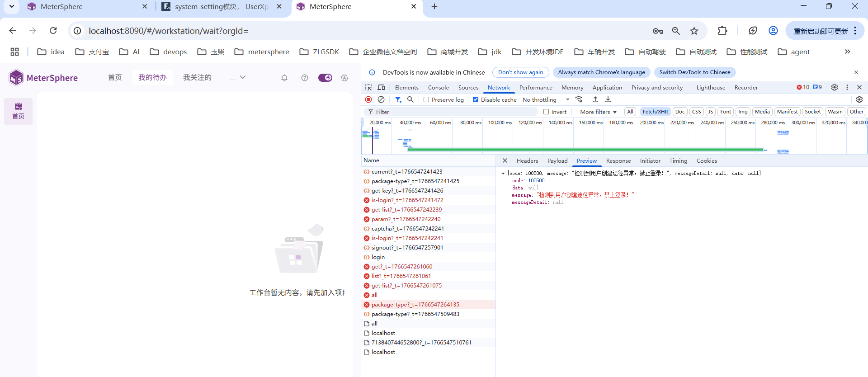Open the network search magnifier icon
Image resolution: width=868 pixels, height=377 pixels.
click(x=410, y=99)
